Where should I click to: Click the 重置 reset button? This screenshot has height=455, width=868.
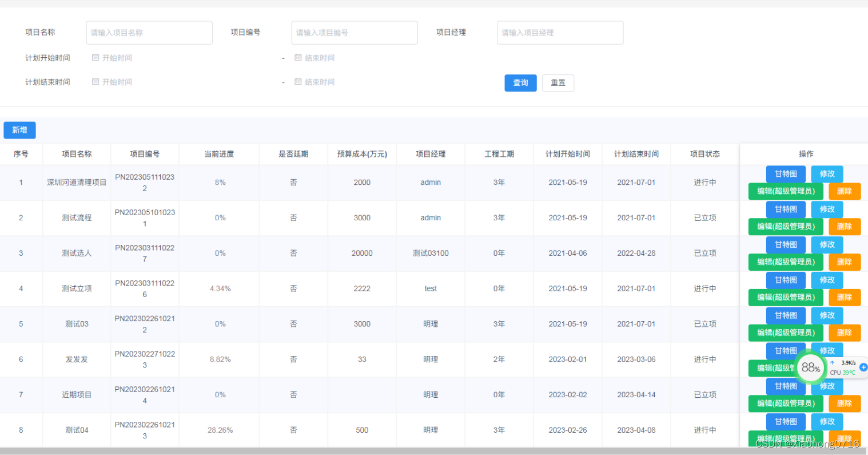(x=558, y=82)
